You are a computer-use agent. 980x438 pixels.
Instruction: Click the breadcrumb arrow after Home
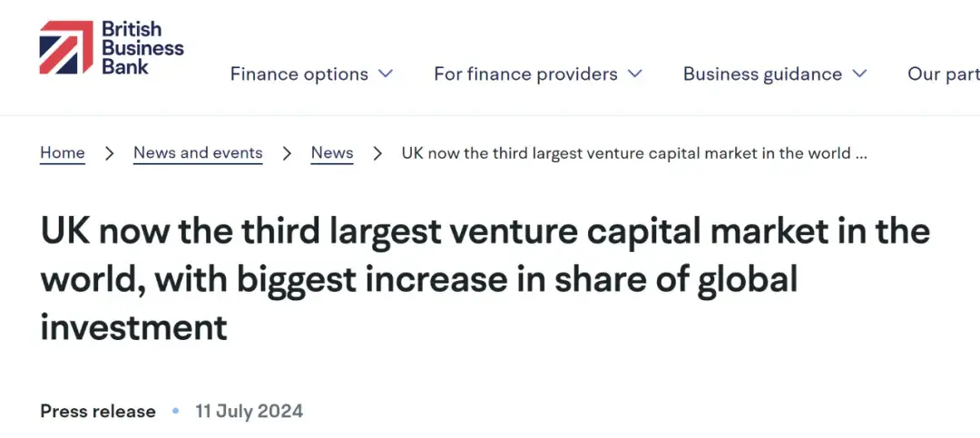click(x=110, y=153)
